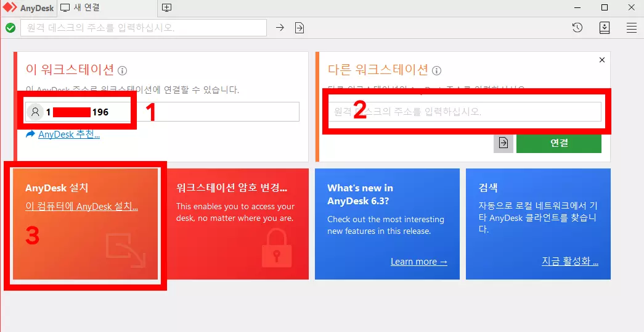
Task: Switch to the 새 연결 tab
Action: (x=79, y=7)
